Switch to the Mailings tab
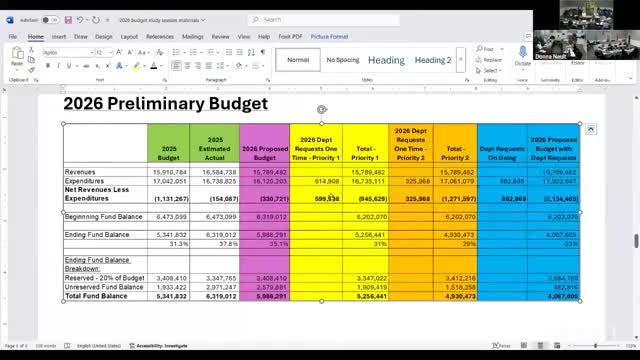This screenshot has width=640, height=360. 193,37
